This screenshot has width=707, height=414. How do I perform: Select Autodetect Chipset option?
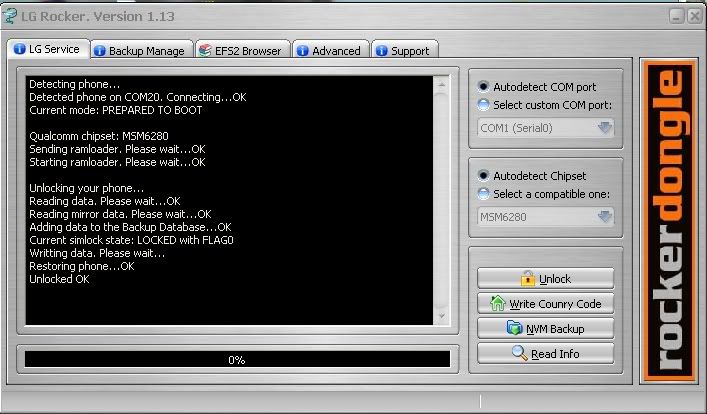pyautogui.click(x=532, y=175)
